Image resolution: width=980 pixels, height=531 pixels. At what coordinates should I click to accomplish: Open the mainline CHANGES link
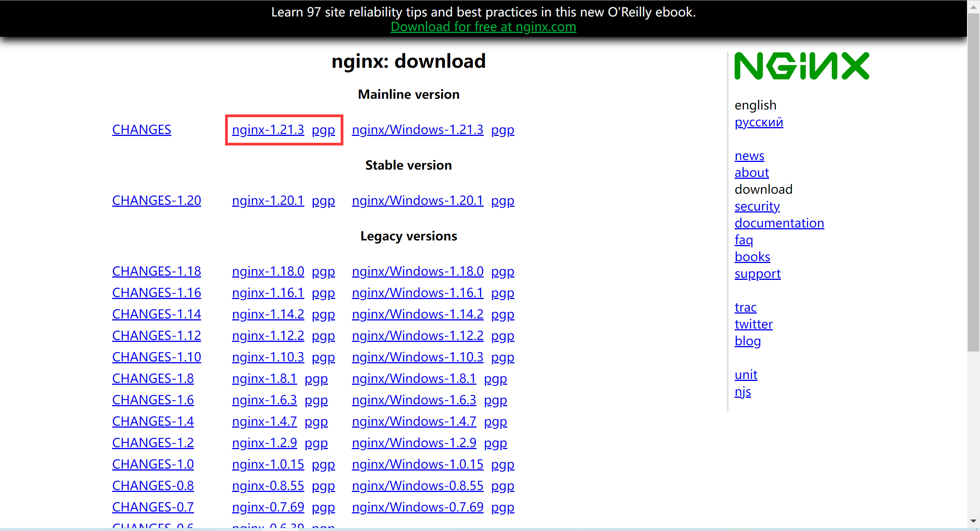[x=141, y=130]
